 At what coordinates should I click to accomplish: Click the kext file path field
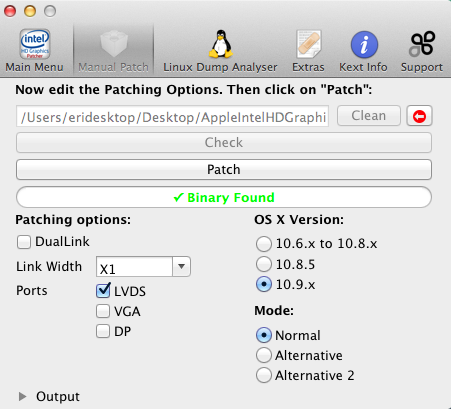pos(172,116)
